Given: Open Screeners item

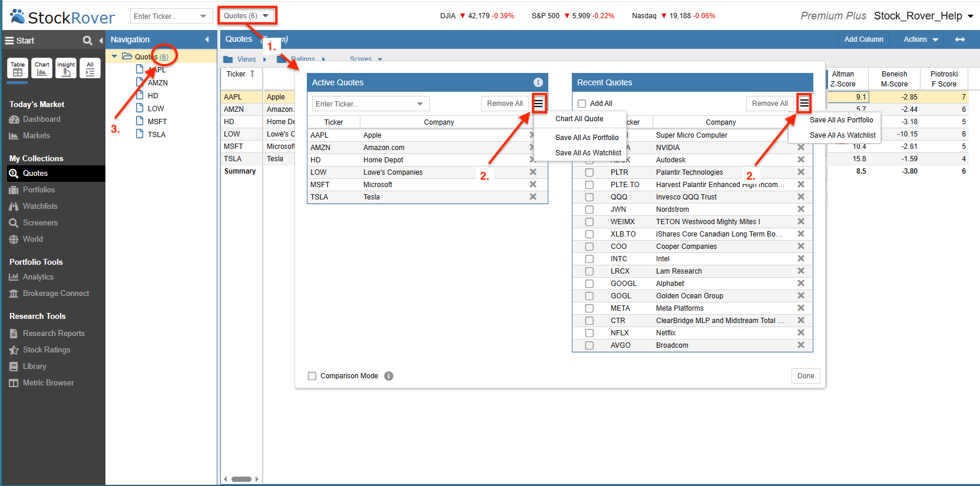Looking at the screenshot, I should (x=33, y=223).
